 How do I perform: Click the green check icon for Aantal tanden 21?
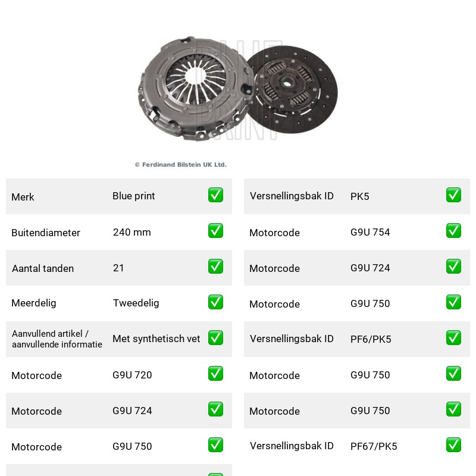click(x=215, y=266)
